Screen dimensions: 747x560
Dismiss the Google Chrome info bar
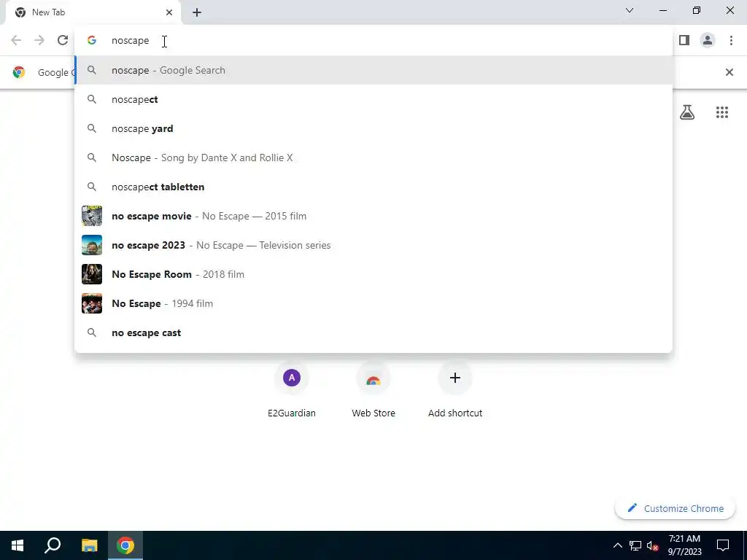729,72
